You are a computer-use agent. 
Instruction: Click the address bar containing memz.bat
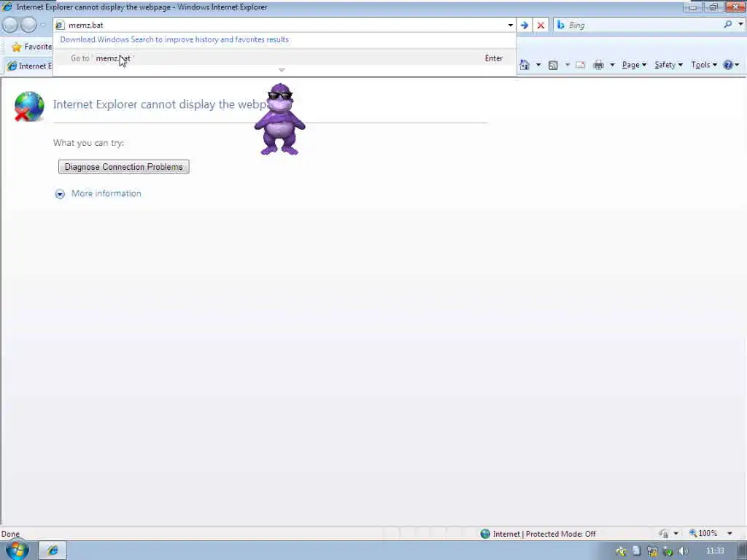coord(279,25)
